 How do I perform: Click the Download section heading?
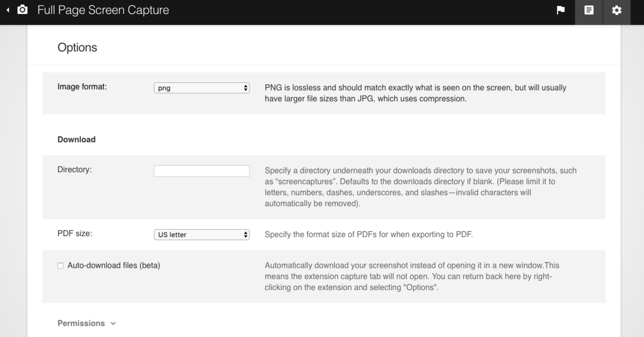[76, 140]
